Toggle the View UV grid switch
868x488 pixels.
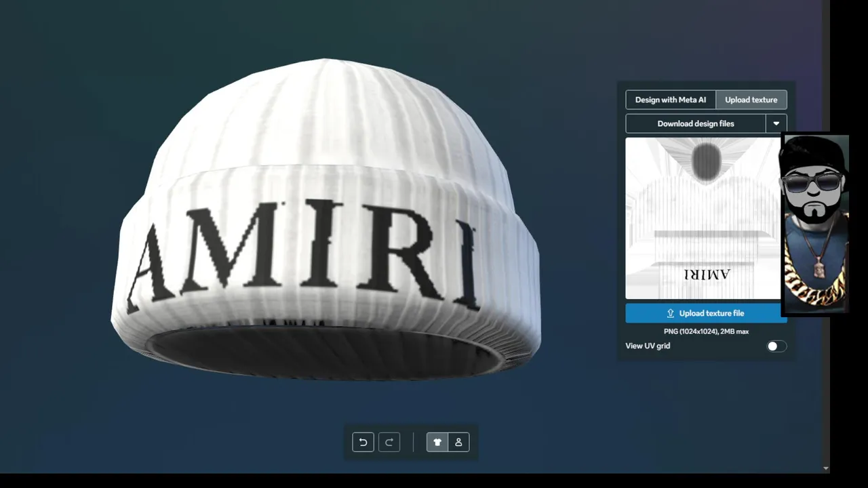click(x=776, y=346)
